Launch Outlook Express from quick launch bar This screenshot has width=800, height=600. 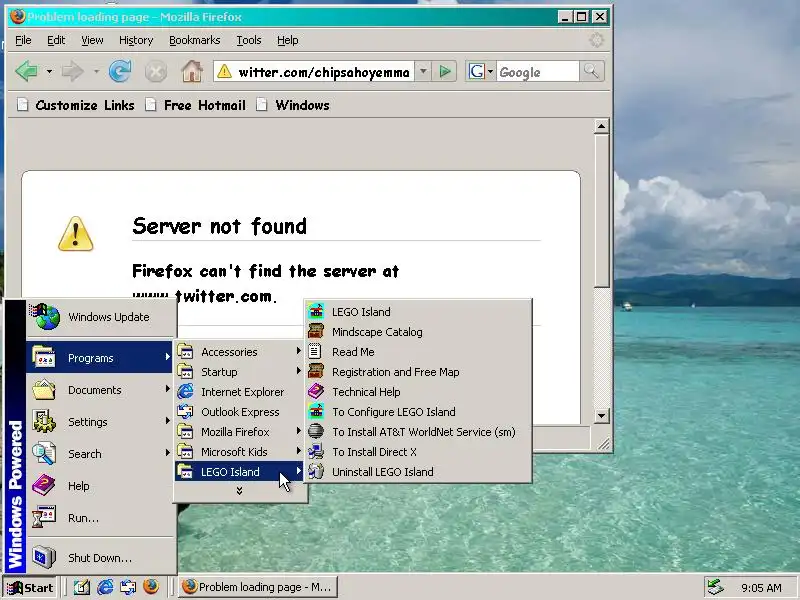(128, 587)
